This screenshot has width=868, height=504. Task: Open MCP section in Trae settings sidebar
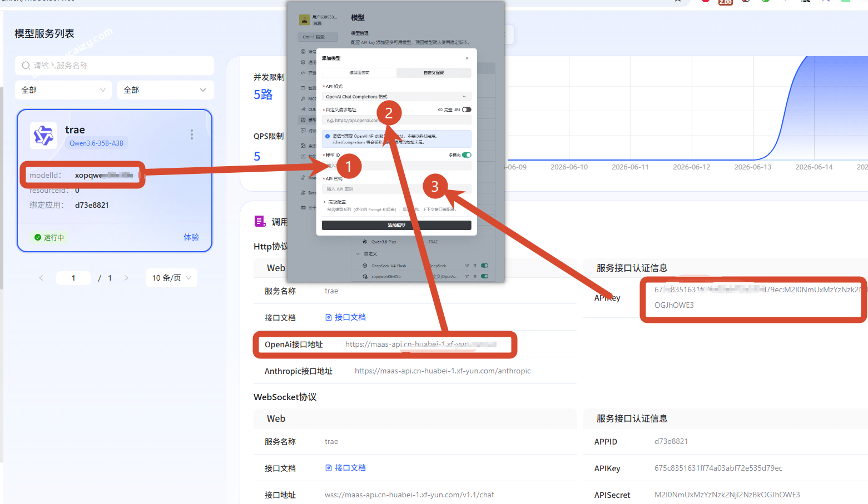point(309,99)
